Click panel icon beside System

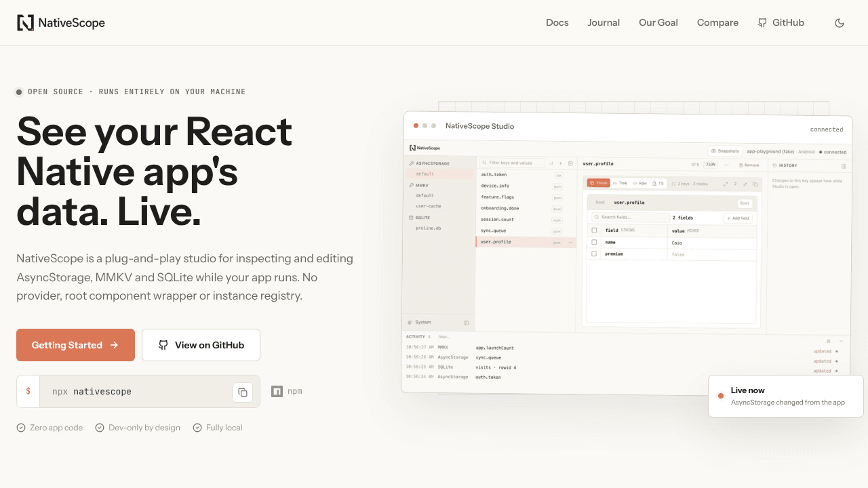click(x=466, y=323)
